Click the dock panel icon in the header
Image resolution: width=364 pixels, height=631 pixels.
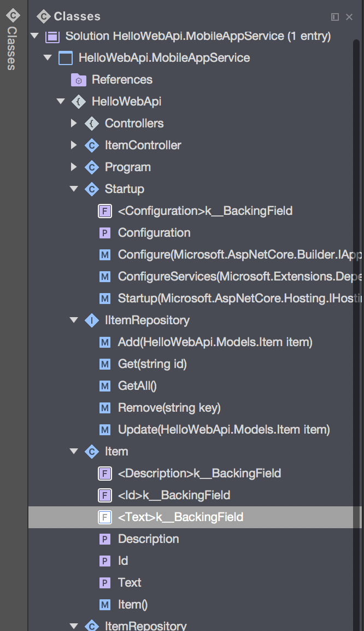click(x=335, y=17)
